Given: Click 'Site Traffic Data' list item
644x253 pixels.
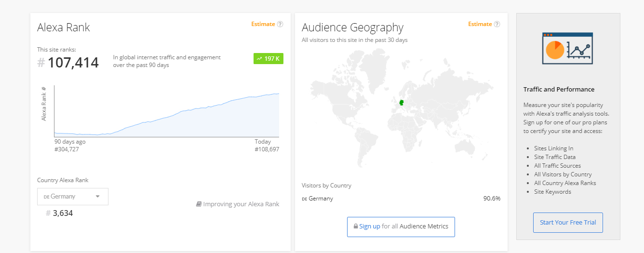Looking at the screenshot, I should [555, 157].
